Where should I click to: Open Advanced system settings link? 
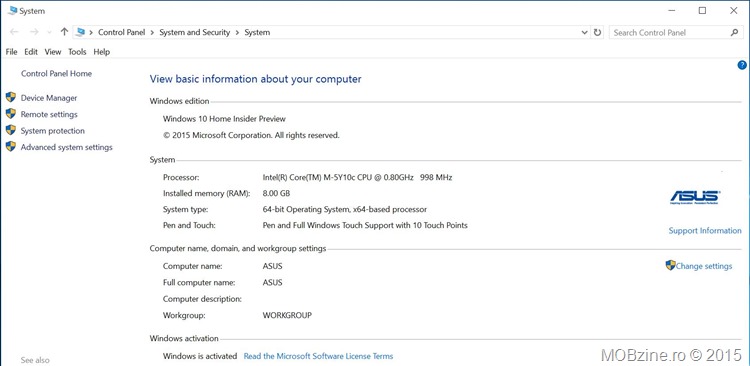pyautogui.click(x=66, y=147)
